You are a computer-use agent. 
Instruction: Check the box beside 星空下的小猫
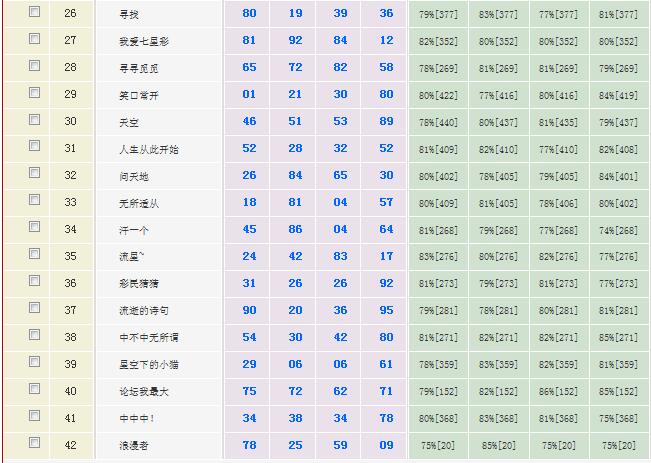click(x=35, y=363)
